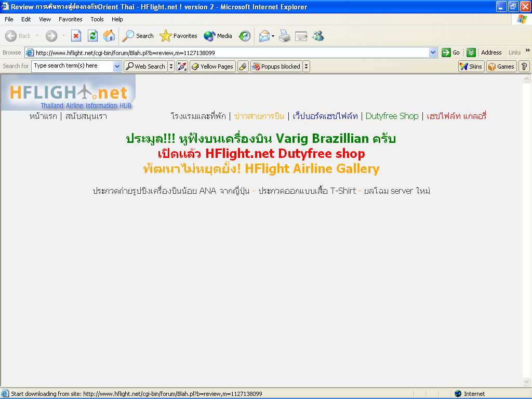Open Messenger buddies icon
Viewport: 532px width, 399px height.
tap(318, 36)
